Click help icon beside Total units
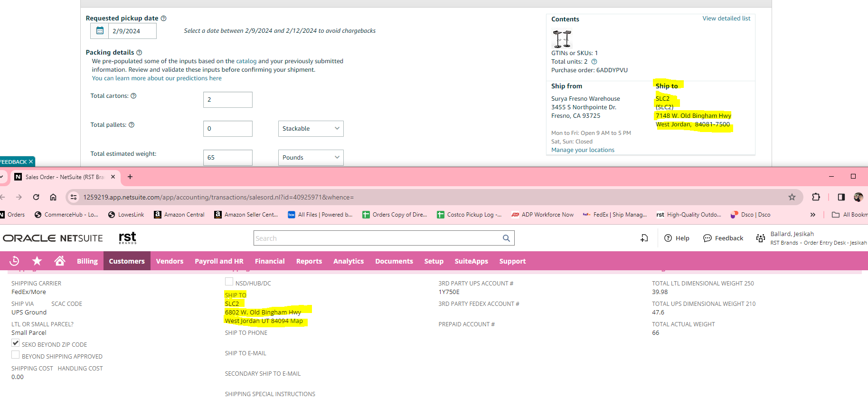 (594, 62)
